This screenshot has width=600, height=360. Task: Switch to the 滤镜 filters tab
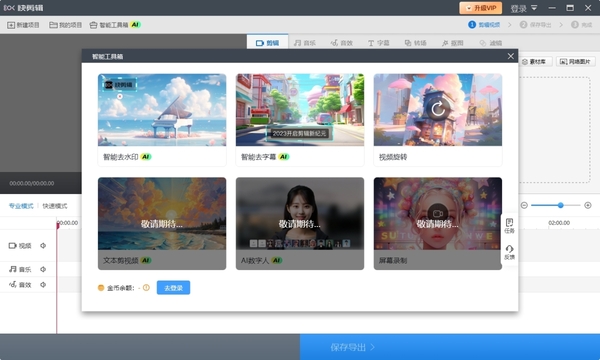(491, 43)
